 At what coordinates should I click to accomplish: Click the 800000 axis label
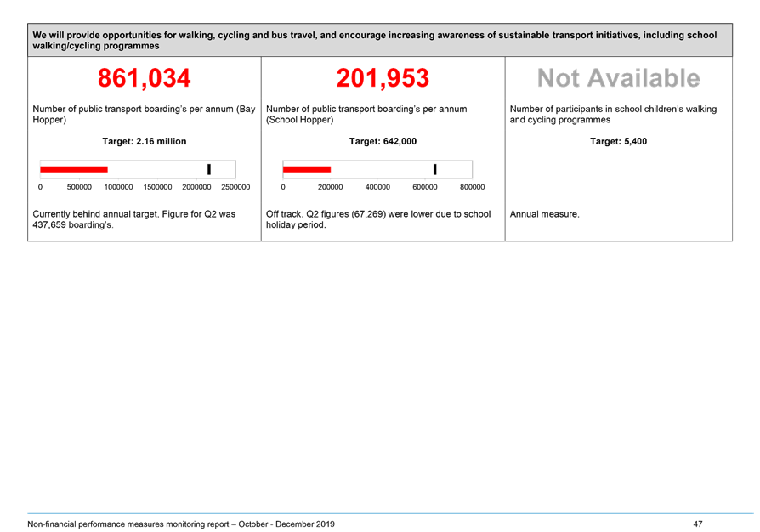click(472, 187)
